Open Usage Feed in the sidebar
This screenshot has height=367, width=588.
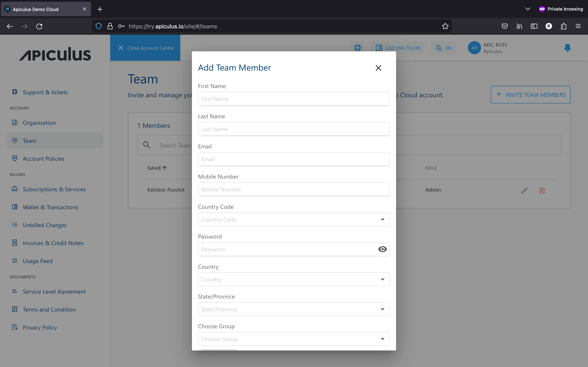38,261
